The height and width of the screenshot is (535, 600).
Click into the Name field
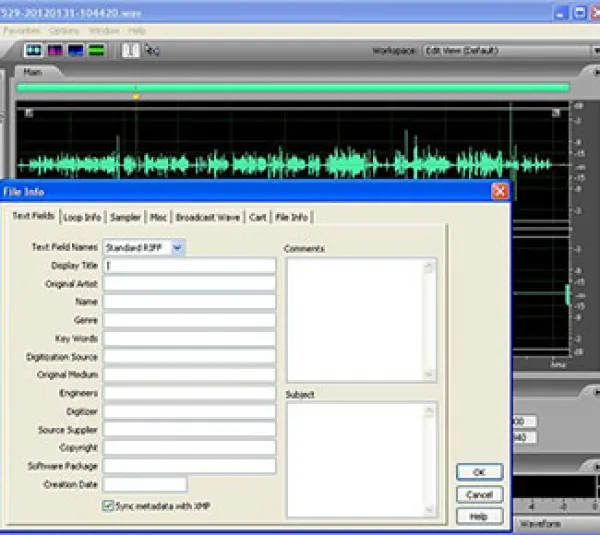189,302
